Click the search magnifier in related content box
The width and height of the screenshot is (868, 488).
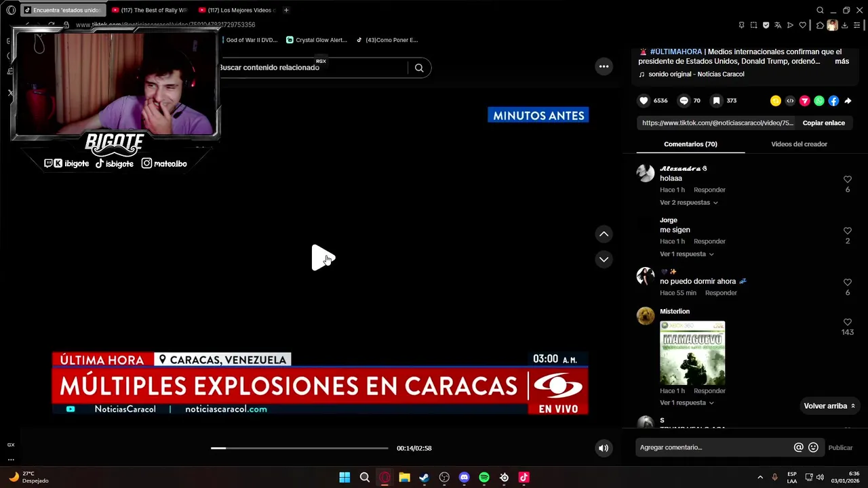419,68
